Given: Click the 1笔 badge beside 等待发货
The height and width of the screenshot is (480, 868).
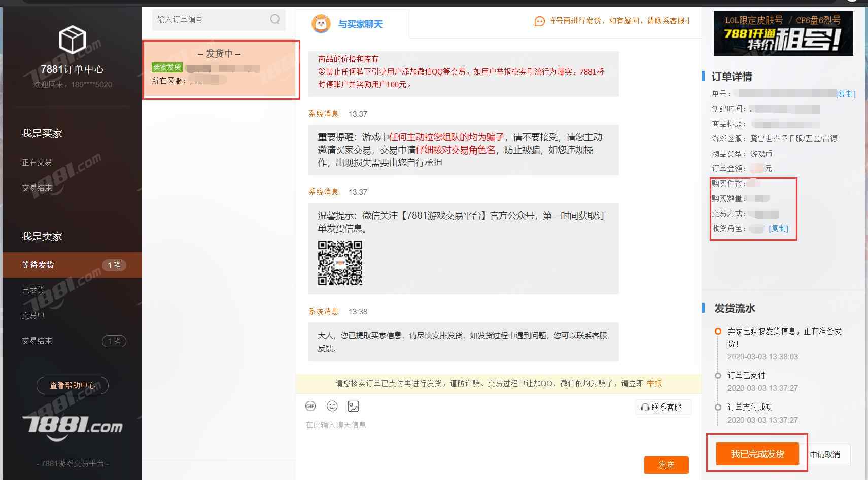Looking at the screenshot, I should (114, 265).
